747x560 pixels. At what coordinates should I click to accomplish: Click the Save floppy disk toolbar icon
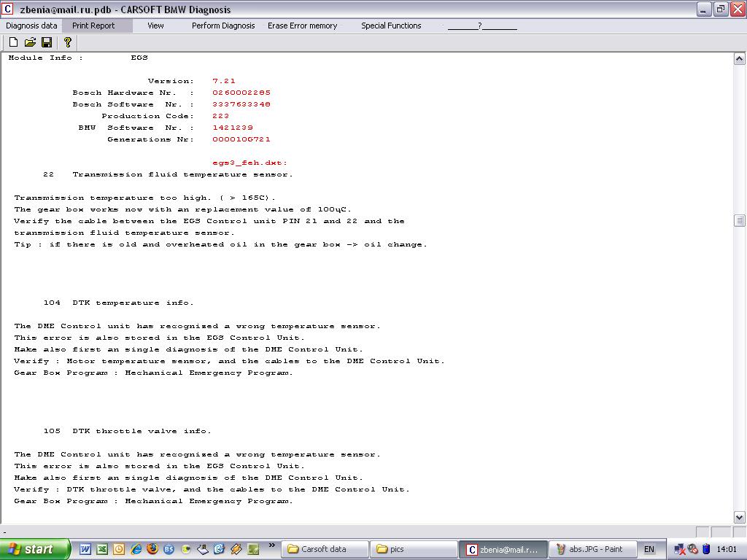tap(47, 42)
